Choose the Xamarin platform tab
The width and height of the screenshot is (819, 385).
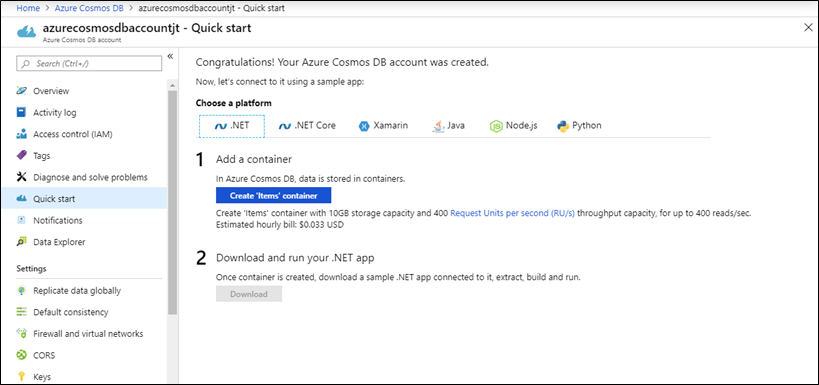coord(383,126)
